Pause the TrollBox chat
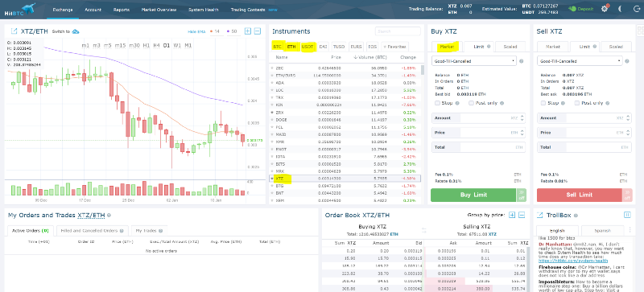 click(x=627, y=215)
